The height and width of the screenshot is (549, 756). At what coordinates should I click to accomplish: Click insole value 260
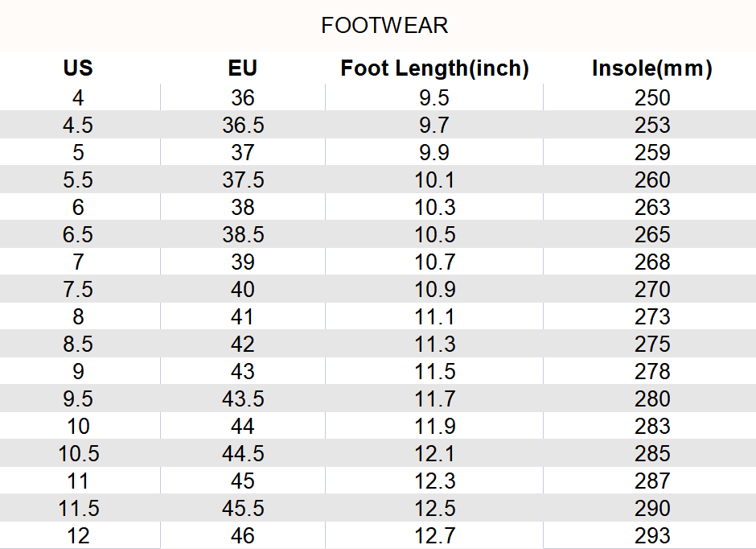tap(652, 180)
